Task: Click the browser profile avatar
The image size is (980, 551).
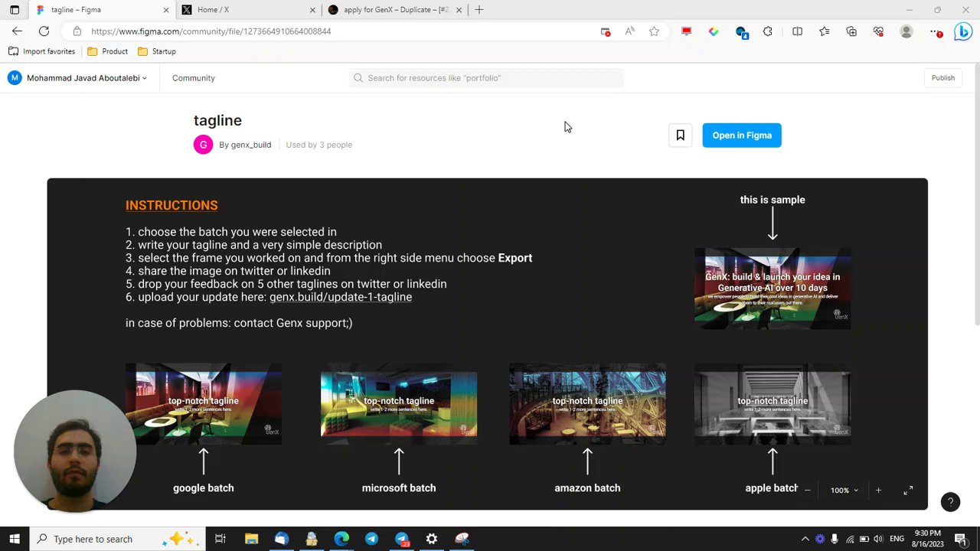Action: [x=906, y=31]
